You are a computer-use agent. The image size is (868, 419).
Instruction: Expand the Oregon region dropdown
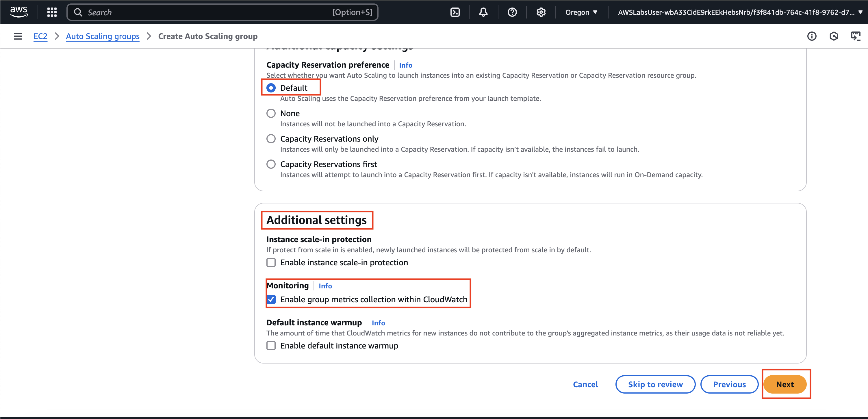tap(581, 12)
